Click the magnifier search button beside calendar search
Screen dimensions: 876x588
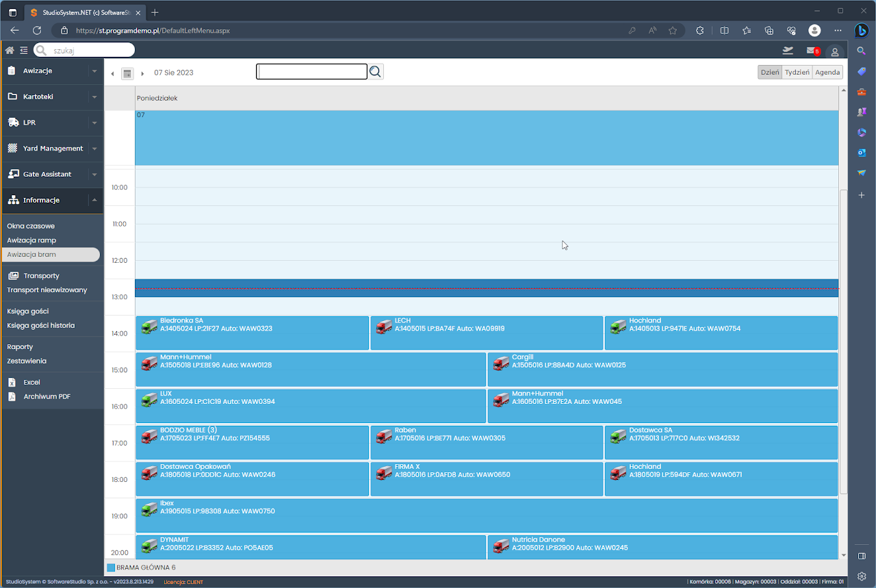coord(376,72)
